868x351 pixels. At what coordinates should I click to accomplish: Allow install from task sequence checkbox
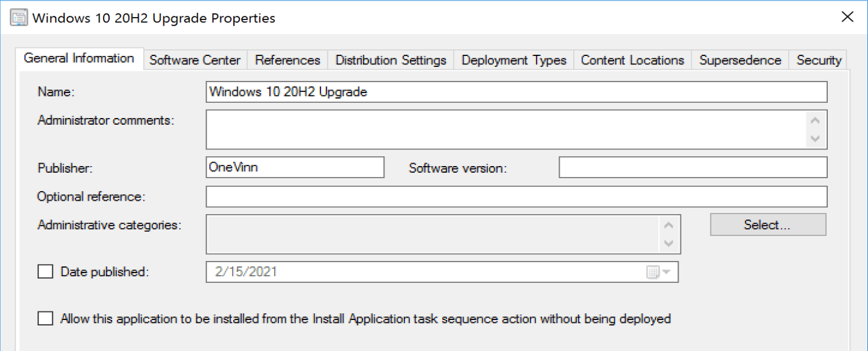click(x=46, y=319)
